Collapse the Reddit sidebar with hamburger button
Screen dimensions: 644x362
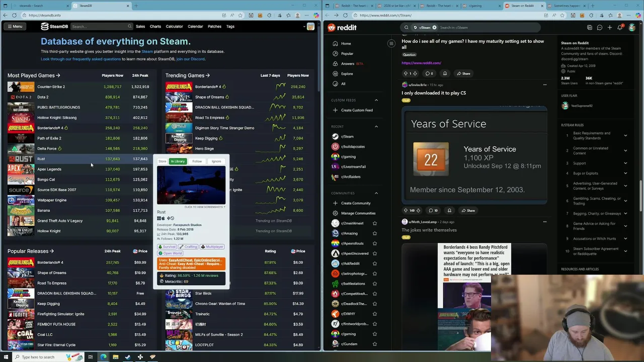click(x=391, y=44)
